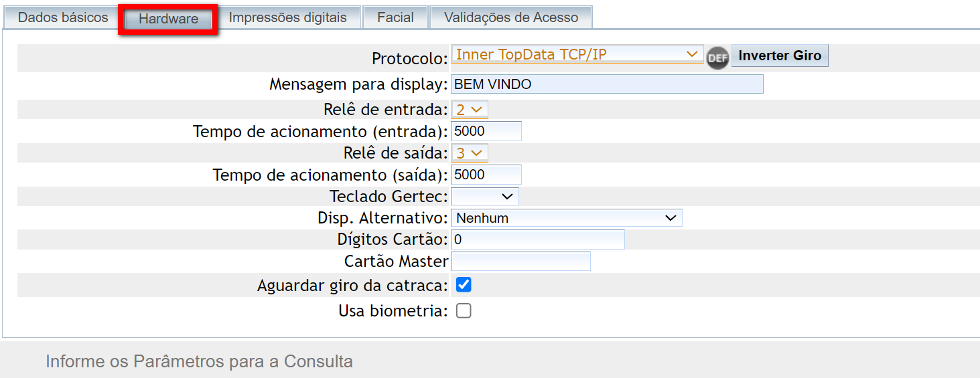Enable the Usa biometria checkbox
The height and width of the screenshot is (378, 980).
pos(464,310)
